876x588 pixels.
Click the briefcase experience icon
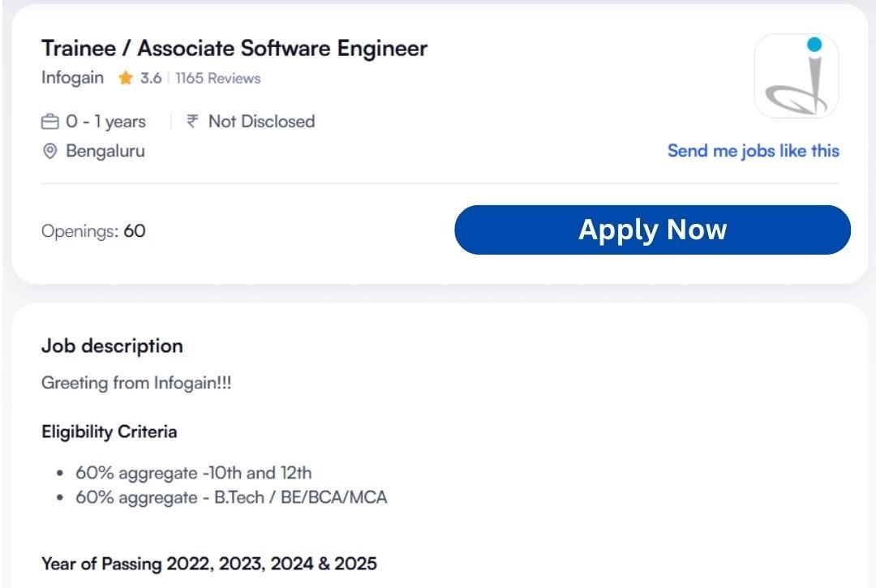coord(50,122)
